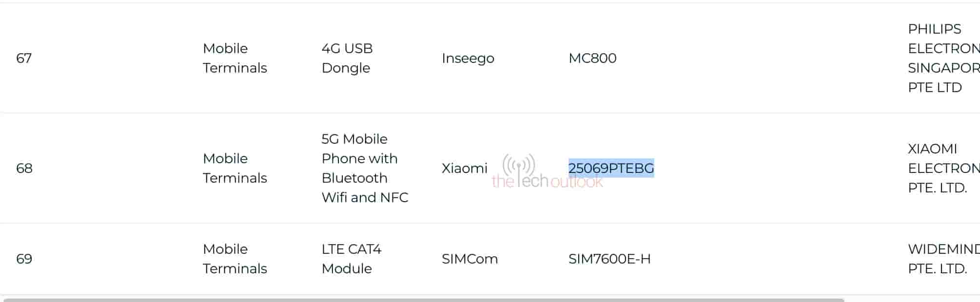The height and width of the screenshot is (302, 980).
Task: Click the Widemind Pte. Ltd. company cell
Action: point(942,259)
